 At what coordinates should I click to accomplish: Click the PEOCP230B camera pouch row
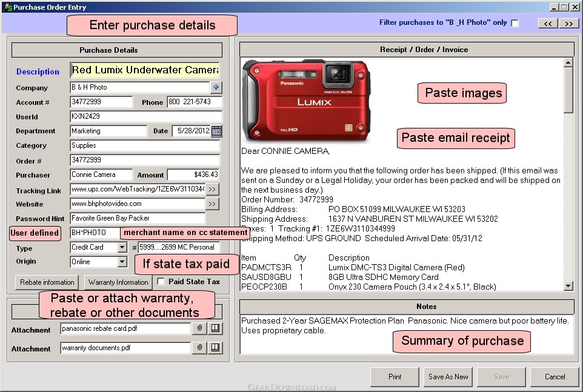pos(368,287)
